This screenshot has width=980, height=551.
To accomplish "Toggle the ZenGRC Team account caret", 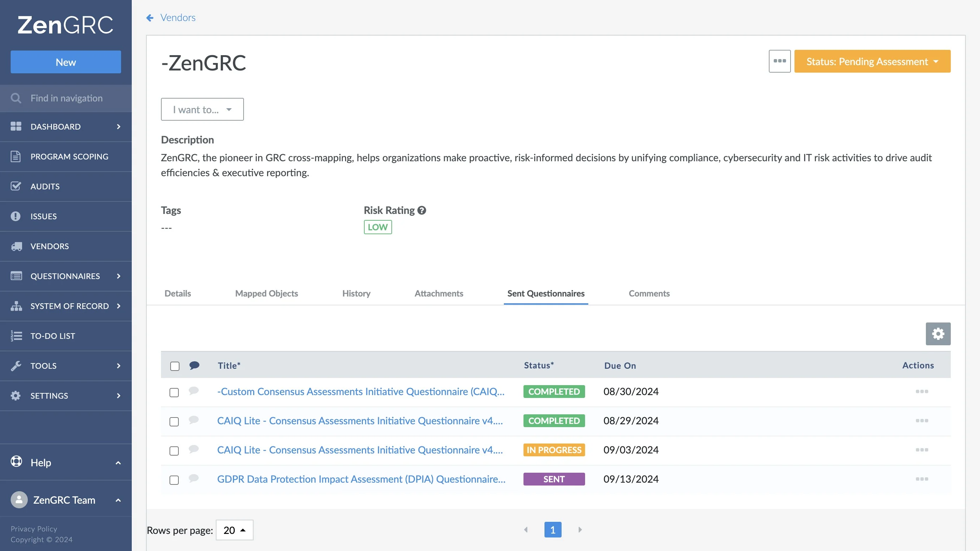I will (x=118, y=500).
